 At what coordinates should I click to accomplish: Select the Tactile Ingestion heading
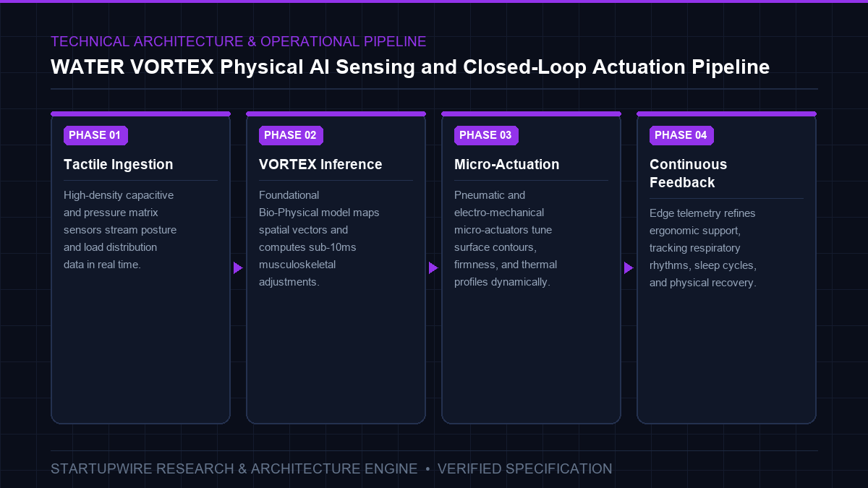119,165
